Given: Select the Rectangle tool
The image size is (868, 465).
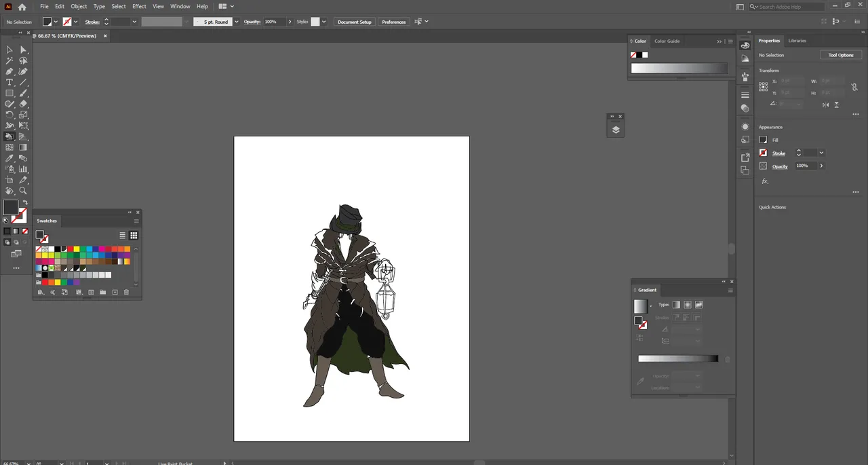Looking at the screenshot, I should tap(9, 93).
